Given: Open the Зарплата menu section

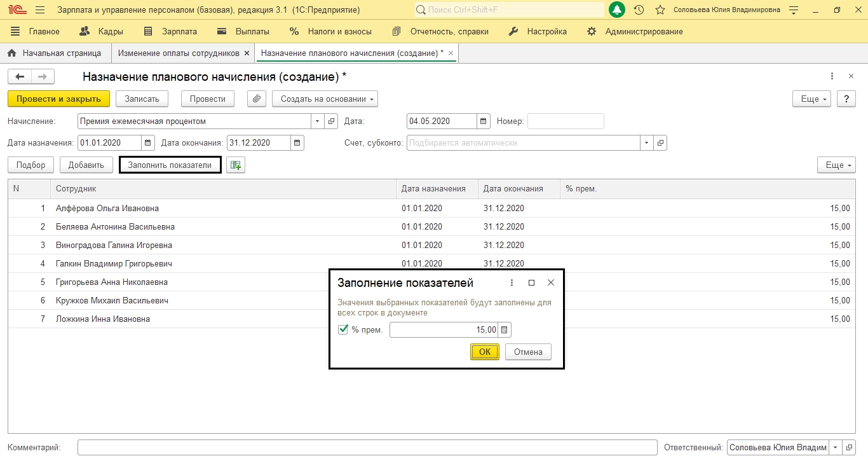Looking at the screenshot, I should [x=171, y=31].
